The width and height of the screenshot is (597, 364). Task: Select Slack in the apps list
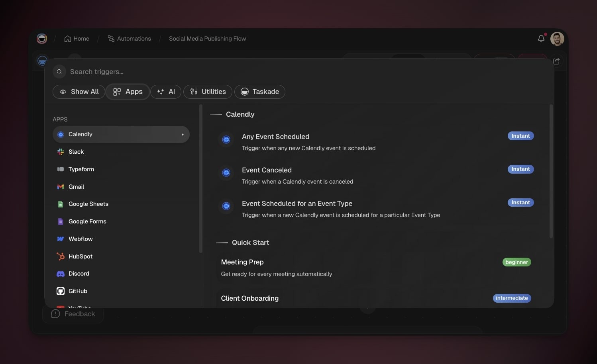[x=76, y=152]
